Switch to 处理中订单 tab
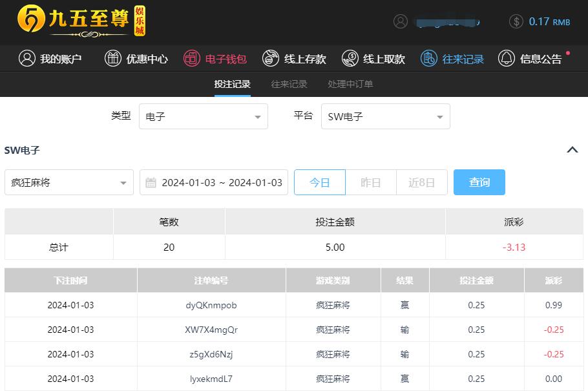The image size is (588, 391). pos(350,84)
